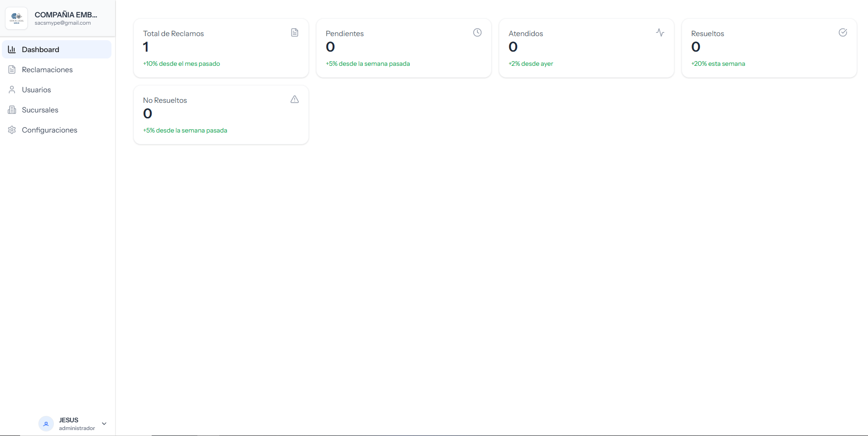This screenshot has width=868, height=436.
Task: Click the check-circle icon on Resueltos card
Action: point(842,32)
